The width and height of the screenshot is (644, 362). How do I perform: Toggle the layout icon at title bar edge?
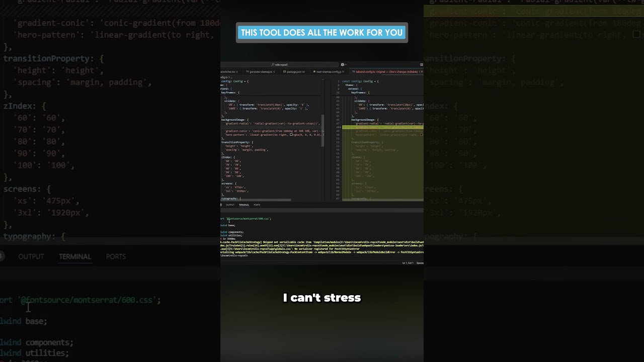pos(422,64)
